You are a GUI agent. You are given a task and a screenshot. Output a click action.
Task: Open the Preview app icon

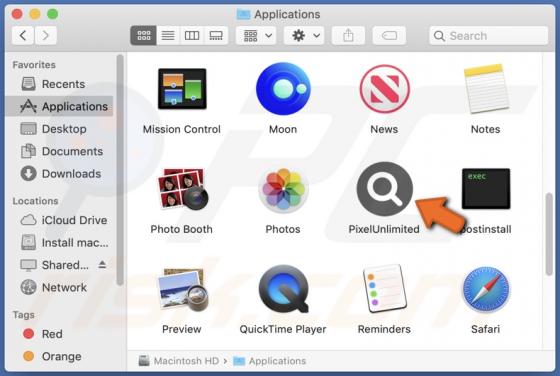pos(182,290)
